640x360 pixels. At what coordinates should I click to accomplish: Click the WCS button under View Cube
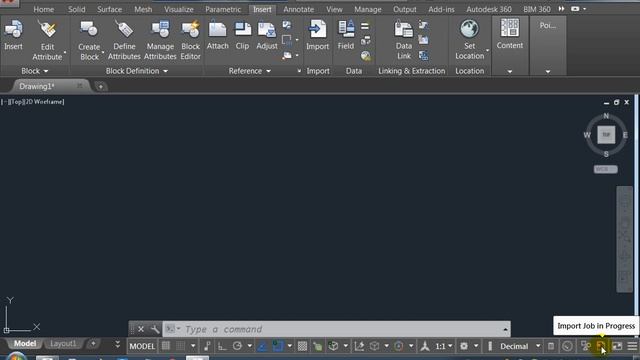pos(606,169)
